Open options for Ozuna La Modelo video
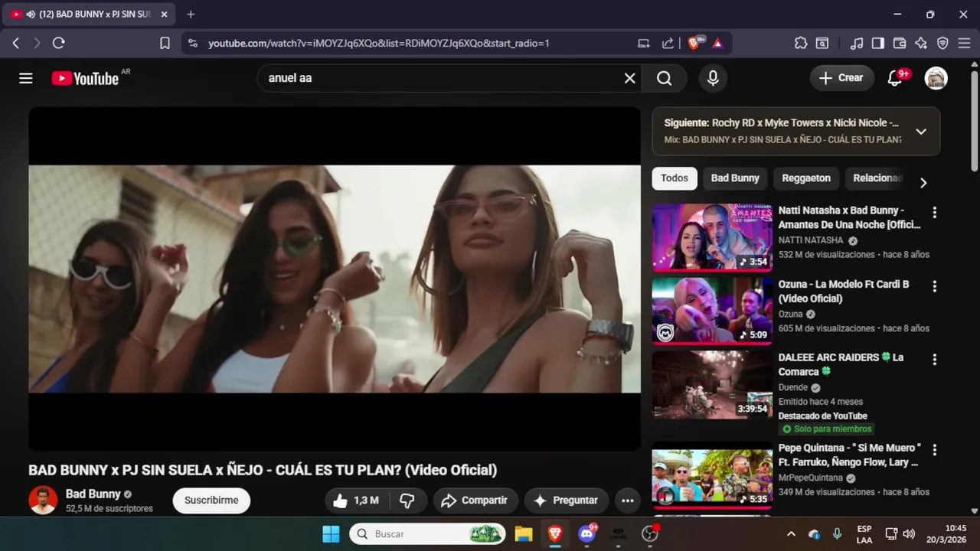The height and width of the screenshot is (551, 980). pyautogui.click(x=934, y=286)
